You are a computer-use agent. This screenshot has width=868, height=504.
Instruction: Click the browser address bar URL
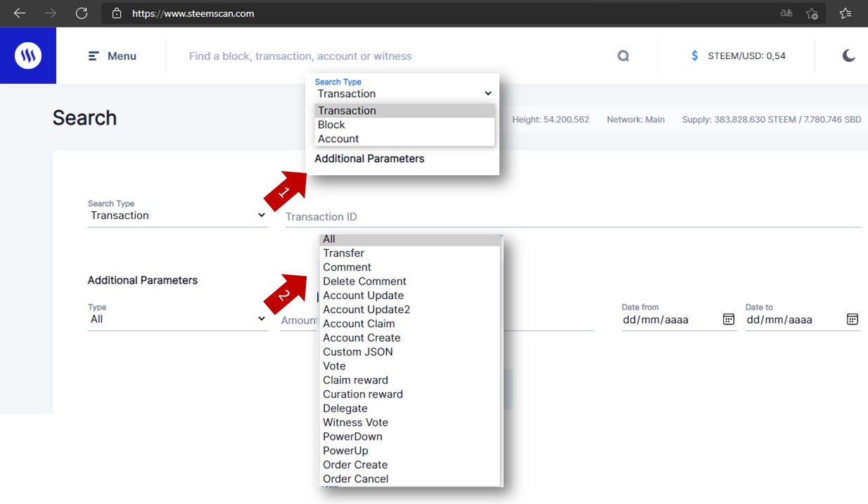pyautogui.click(x=193, y=13)
